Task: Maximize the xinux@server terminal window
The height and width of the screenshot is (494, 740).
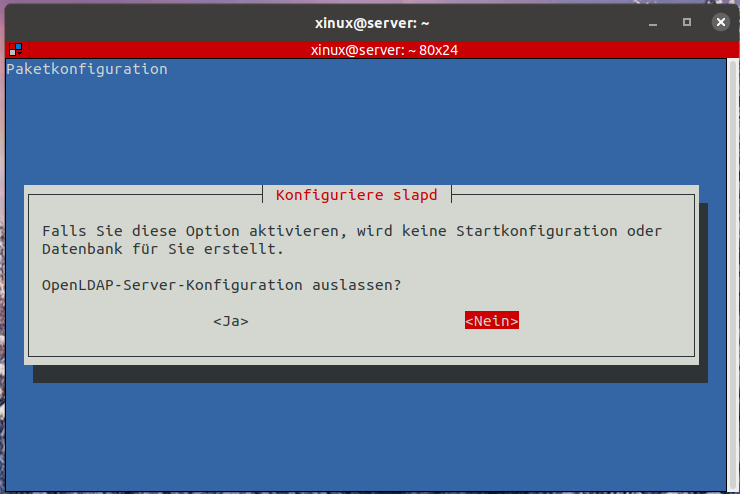Action: click(x=687, y=22)
